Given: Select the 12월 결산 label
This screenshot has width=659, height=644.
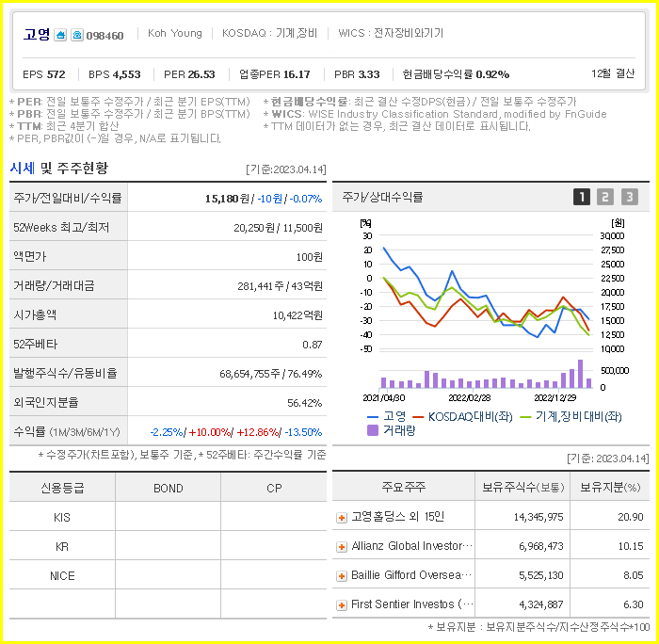Looking at the screenshot, I should [613, 73].
